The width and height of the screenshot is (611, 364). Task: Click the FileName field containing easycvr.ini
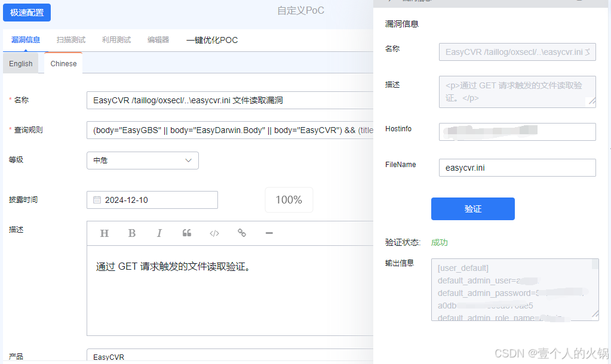tap(517, 168)
